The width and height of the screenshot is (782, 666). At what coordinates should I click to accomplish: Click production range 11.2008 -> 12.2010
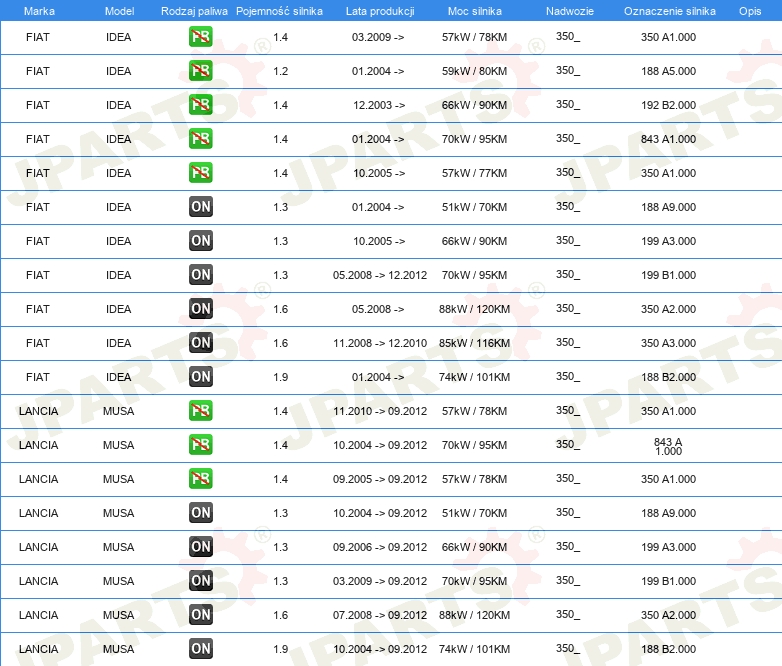(380, 343)
